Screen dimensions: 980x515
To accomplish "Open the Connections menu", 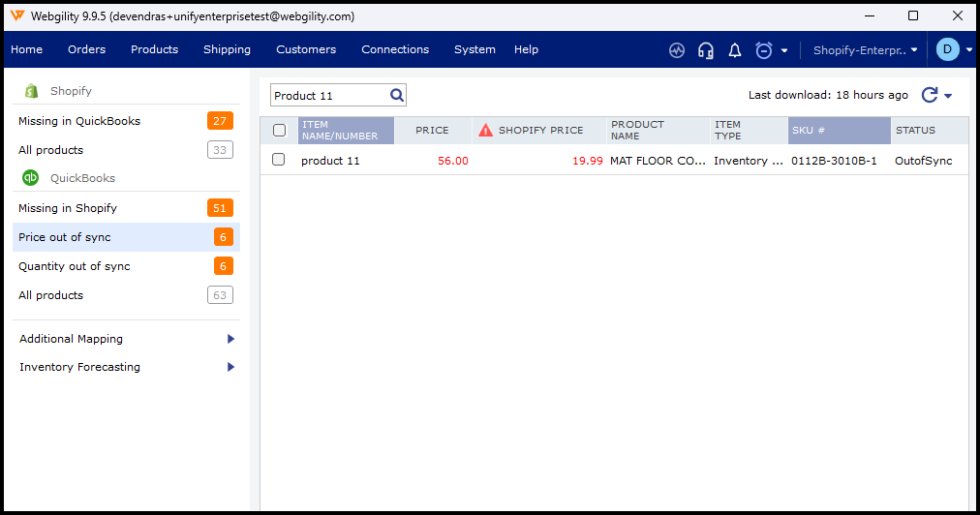I will pyautogui.click(x=395, y=49).
